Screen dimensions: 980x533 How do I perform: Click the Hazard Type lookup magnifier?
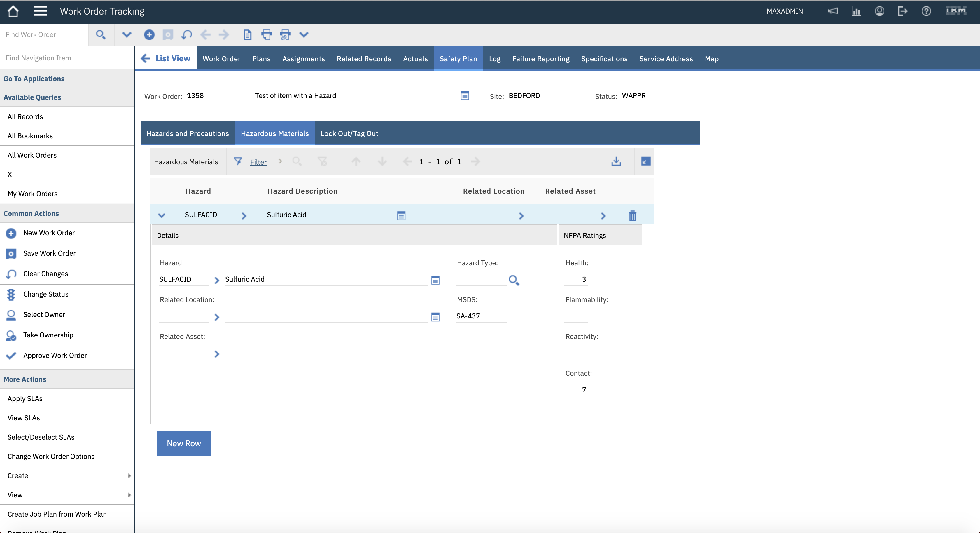[514, 280]
